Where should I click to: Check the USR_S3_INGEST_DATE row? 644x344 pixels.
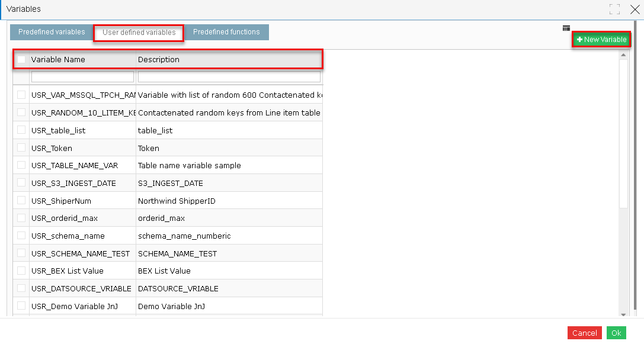pyautogui.click(x=21, y=183)
